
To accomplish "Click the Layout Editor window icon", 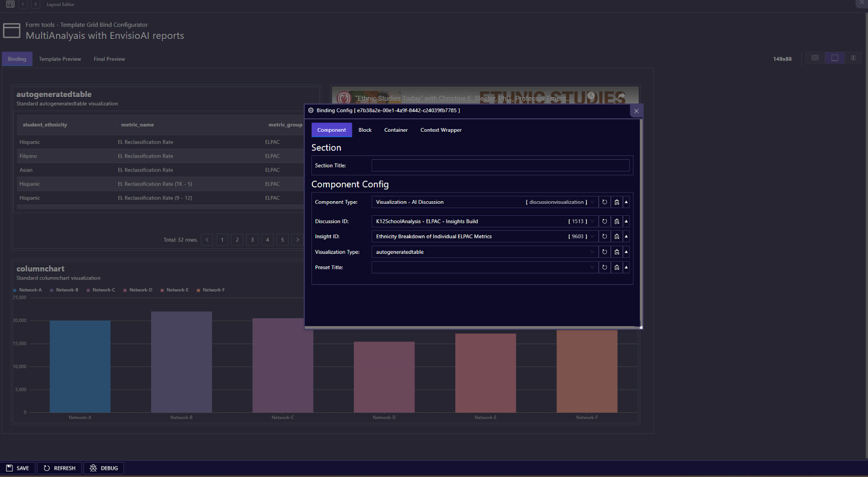I will 10,4.
